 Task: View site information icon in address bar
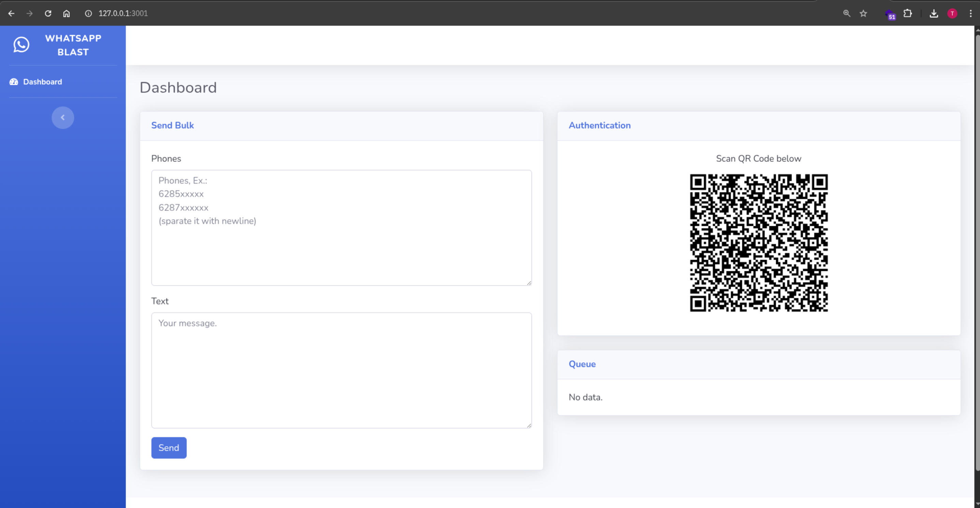(x=88, y=13)
